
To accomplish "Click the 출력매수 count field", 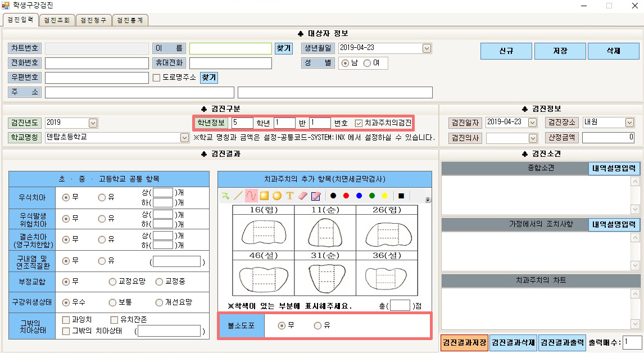I will click(x=633, y=342).
